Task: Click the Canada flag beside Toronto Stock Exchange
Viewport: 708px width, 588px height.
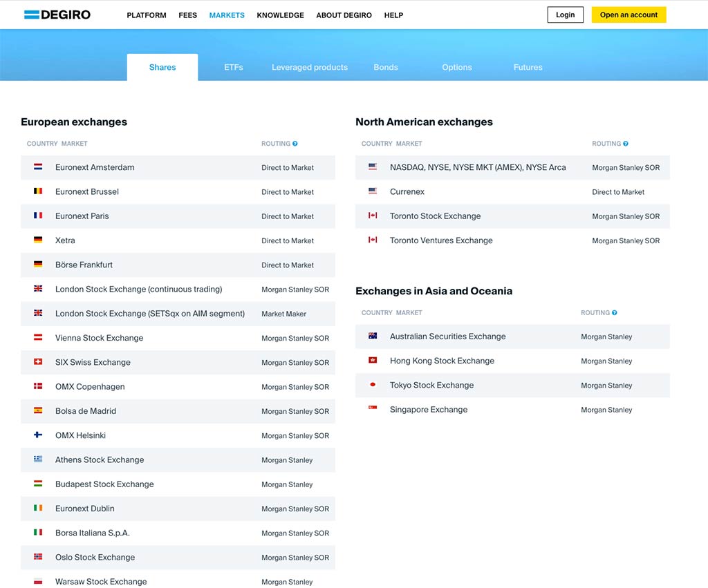Action: point(373,216)
